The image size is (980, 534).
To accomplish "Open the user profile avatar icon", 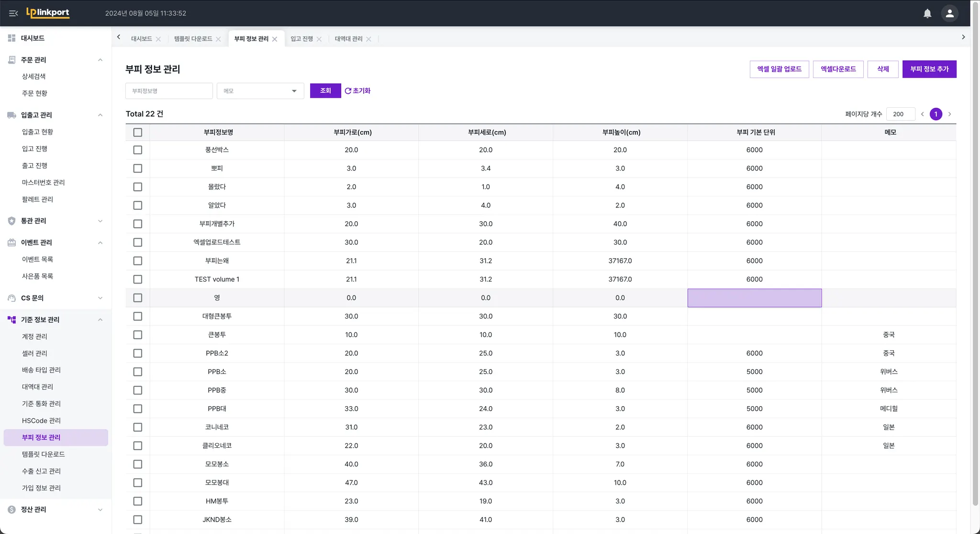I will 949,13.
